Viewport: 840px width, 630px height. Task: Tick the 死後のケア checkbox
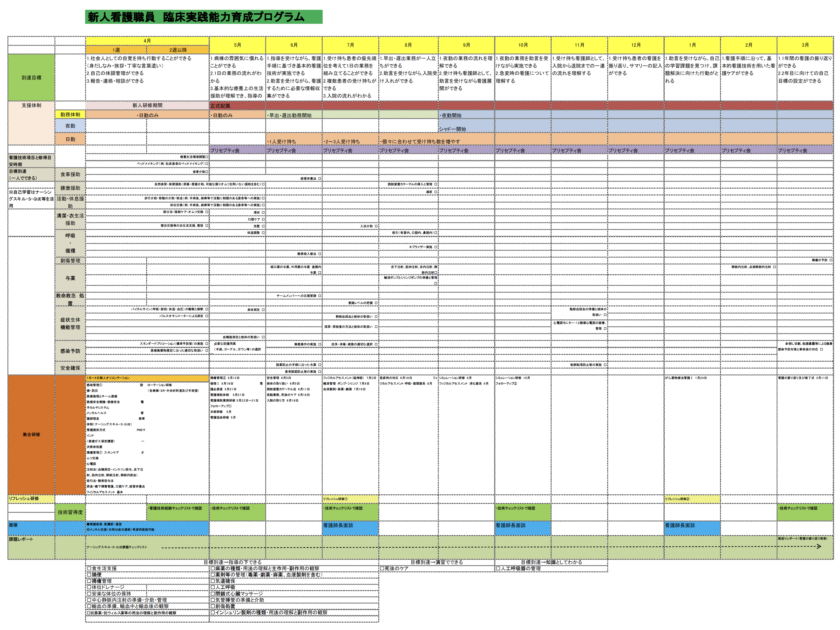pos(382,568)
